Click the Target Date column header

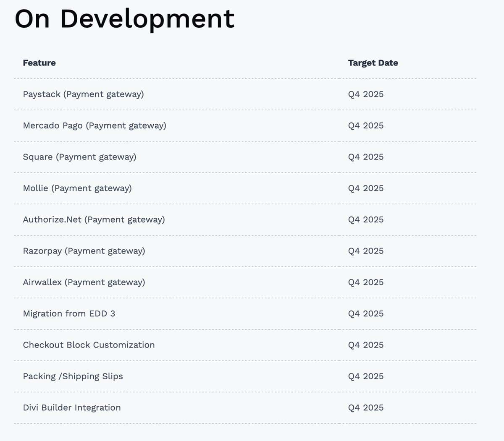[x=373, y=63]
